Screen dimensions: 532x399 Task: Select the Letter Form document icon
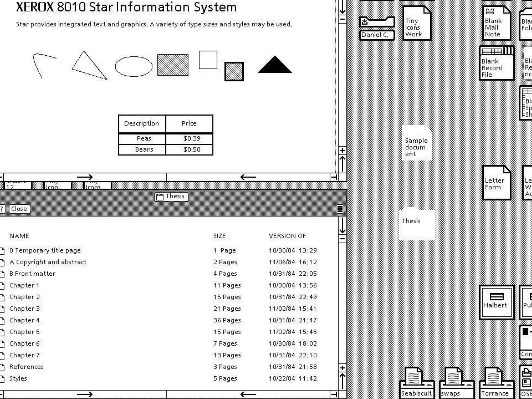[496, 183]
